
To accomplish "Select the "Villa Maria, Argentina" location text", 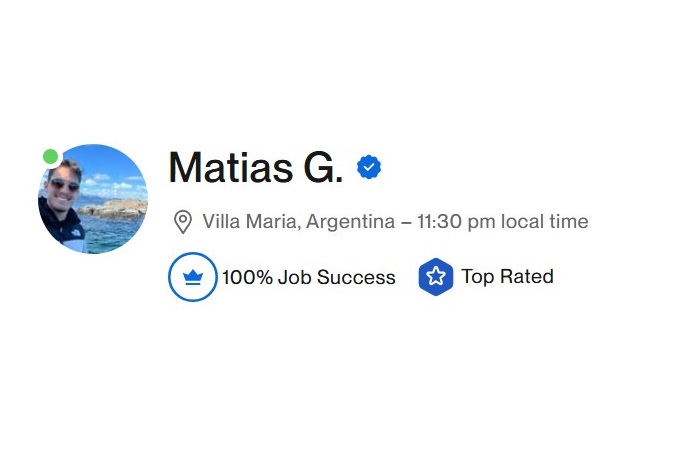I will pos(298,222).
